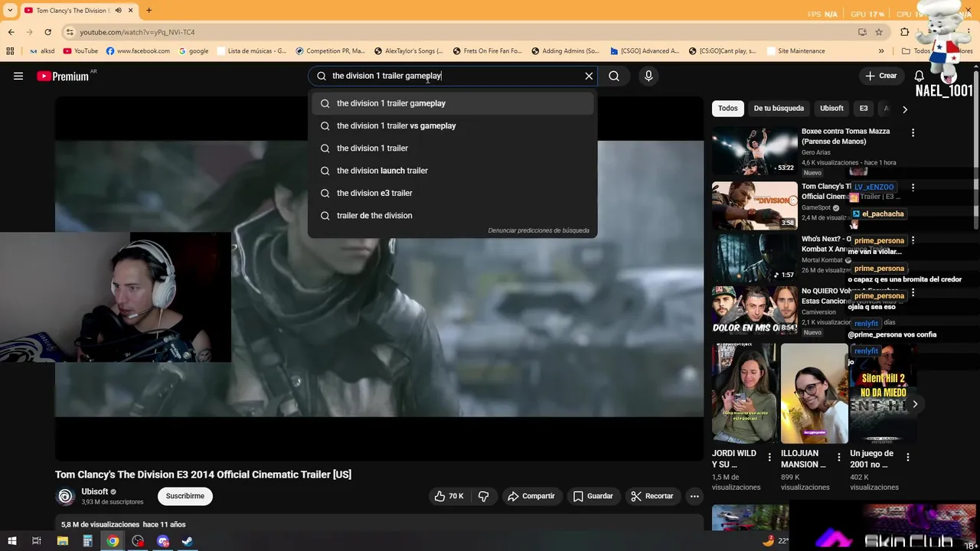
Task: Open Windows Start menu
Action: click(11, 541)
